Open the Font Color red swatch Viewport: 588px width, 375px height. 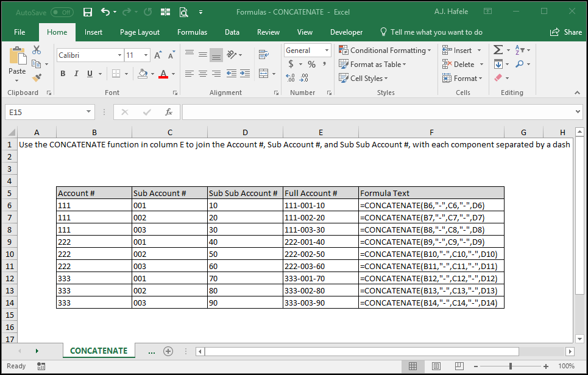(x=163, y=74)
